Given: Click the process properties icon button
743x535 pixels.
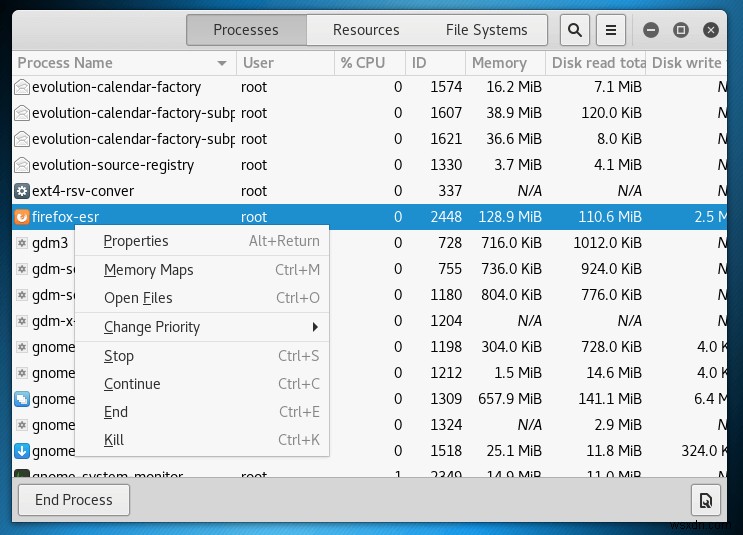Looking at the screenshot, I should (x=706, y=499).
